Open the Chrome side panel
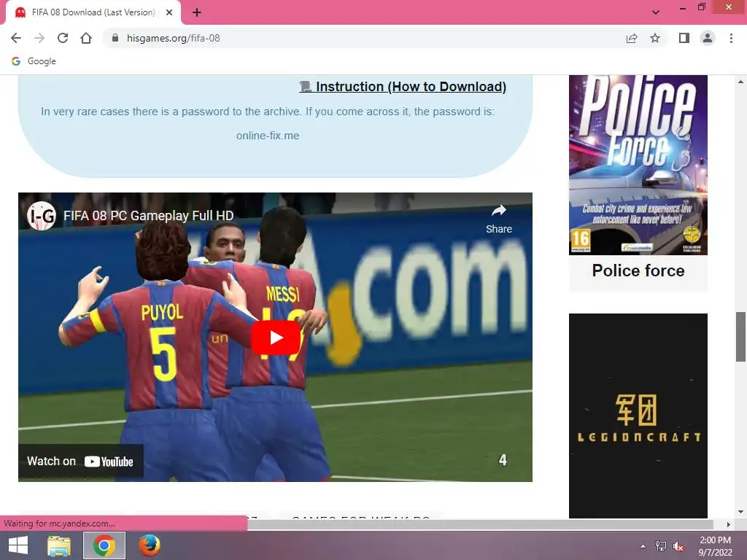Screen dimensions: 747x560 (684, 38)
